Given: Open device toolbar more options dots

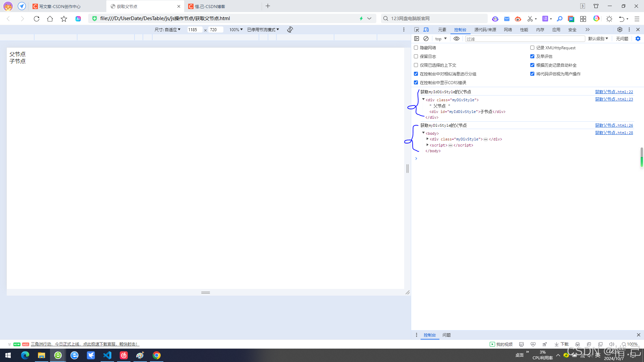Looking at the screenshot, I should 404,29.
